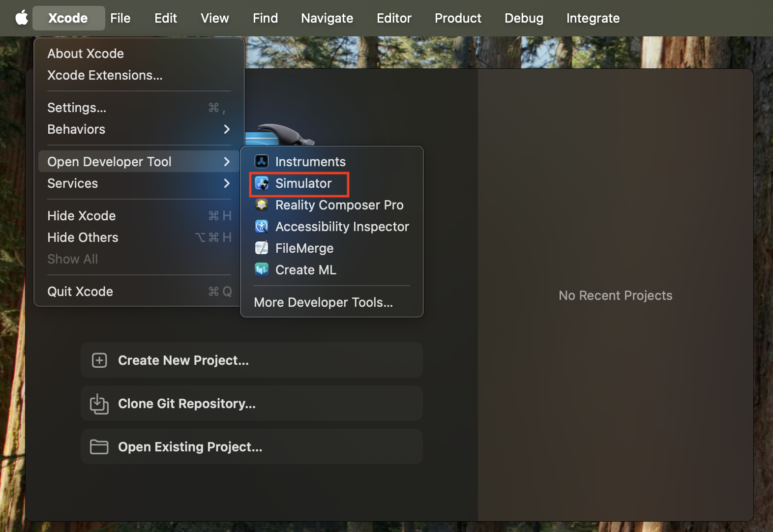Expand the Services submenu chevron
Viewport: 773px width, 532px height.
227,183
